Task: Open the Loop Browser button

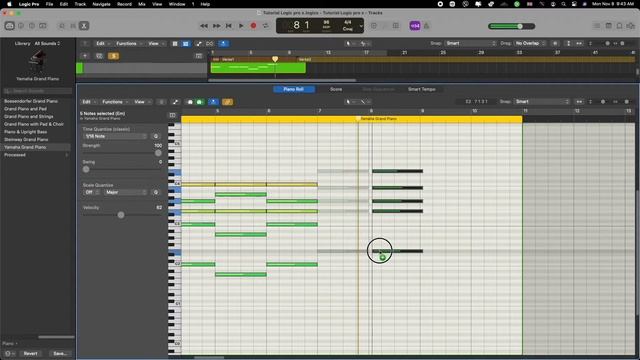Action: coord(620,26)
